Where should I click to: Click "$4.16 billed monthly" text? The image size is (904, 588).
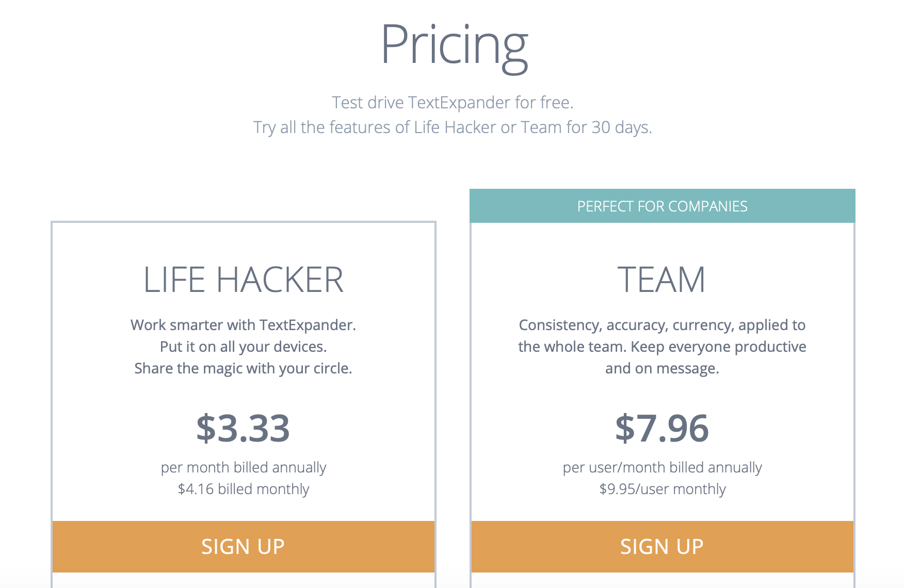point(243,489)
